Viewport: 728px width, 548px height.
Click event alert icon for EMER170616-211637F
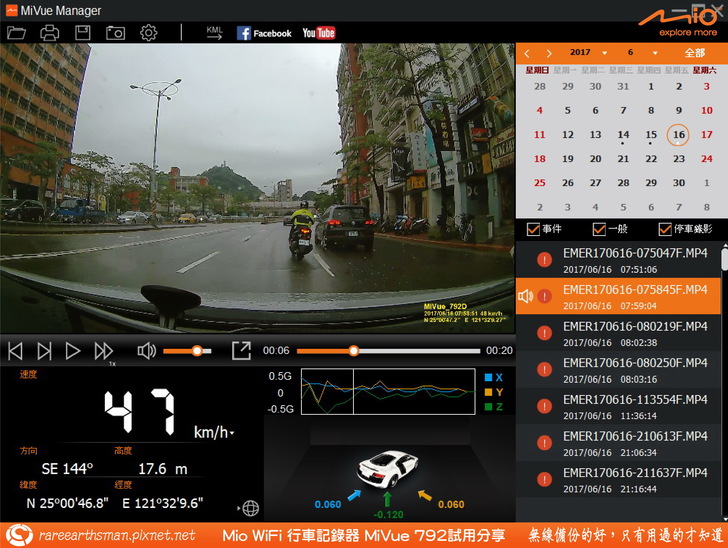pyautogui.click(x=544, y=480)
